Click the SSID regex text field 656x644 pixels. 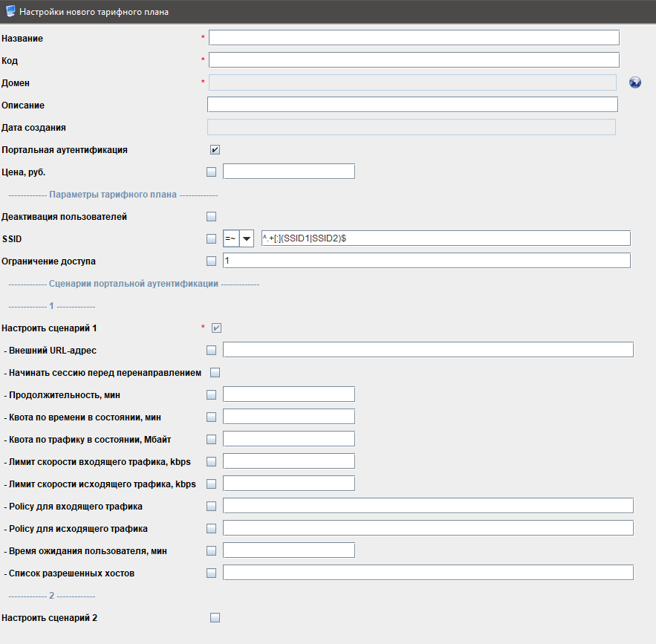pyautogui.click(x=446, y=238)
